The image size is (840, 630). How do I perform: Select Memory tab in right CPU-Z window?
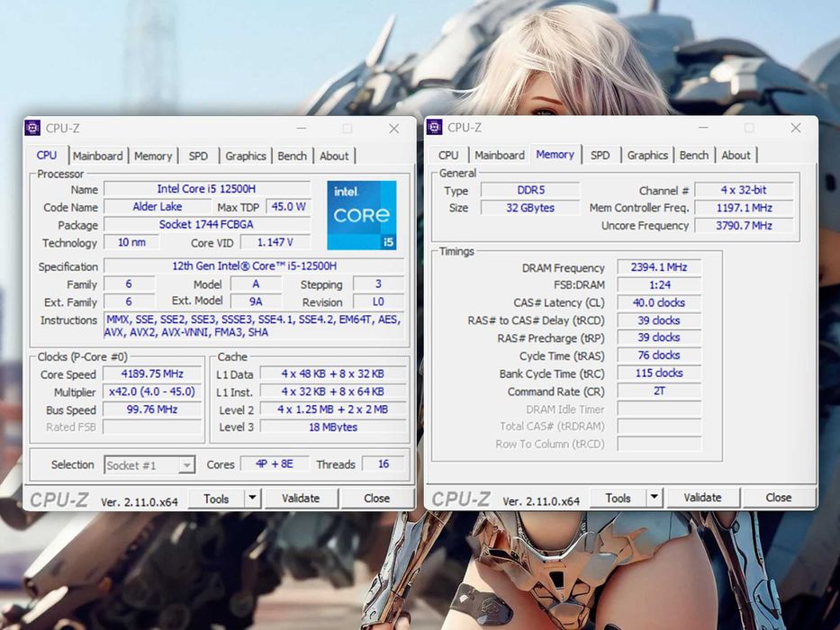555,154
